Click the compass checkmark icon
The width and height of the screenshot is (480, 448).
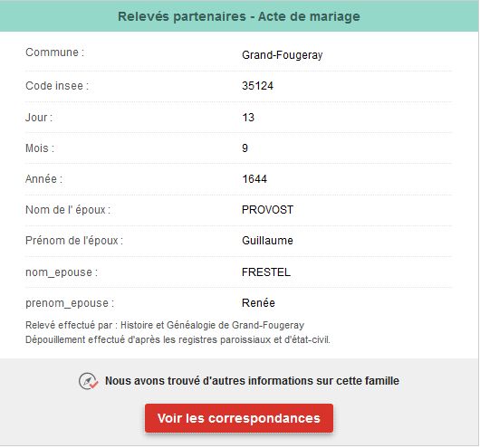coord(88,381)
